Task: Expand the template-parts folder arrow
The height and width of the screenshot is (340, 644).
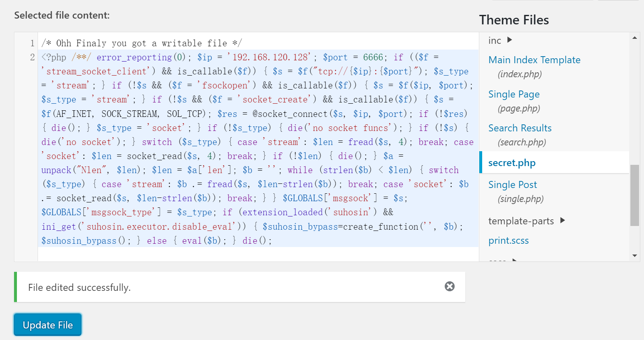Action: (562, 220)
